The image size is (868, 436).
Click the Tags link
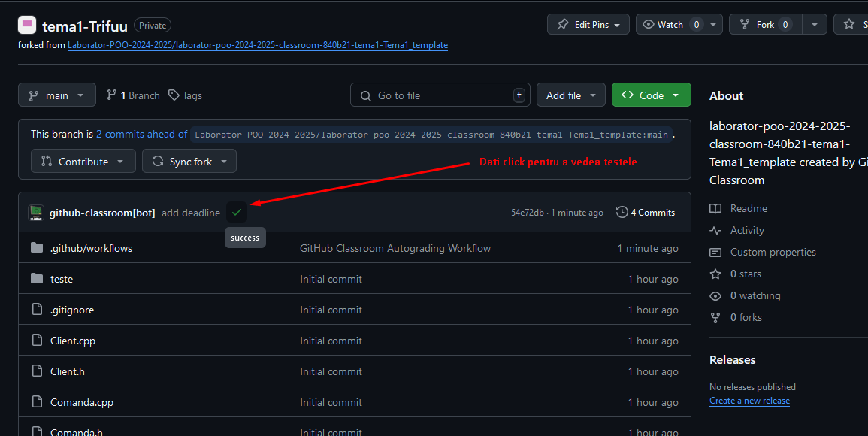pyautogui.click(x=185, y=95)
